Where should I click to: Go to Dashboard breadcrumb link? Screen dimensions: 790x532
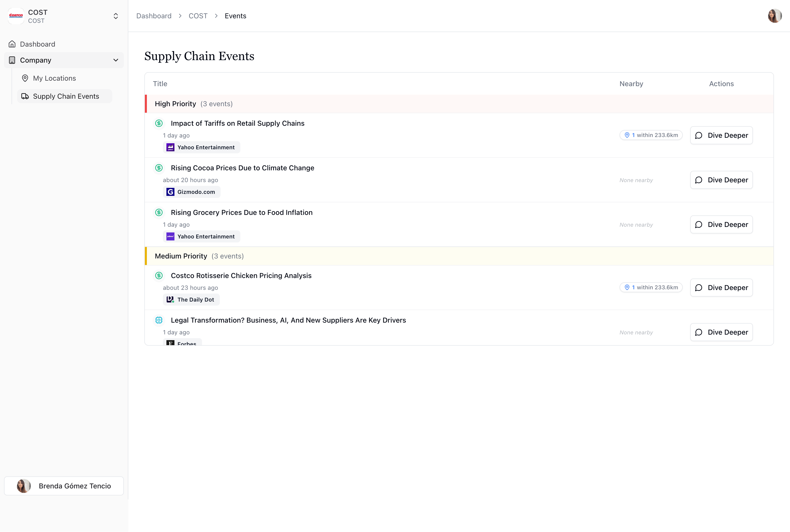154,16
